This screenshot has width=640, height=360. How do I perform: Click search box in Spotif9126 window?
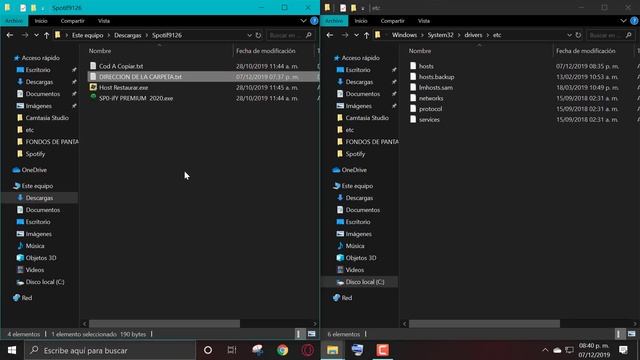tap(291, 36)
